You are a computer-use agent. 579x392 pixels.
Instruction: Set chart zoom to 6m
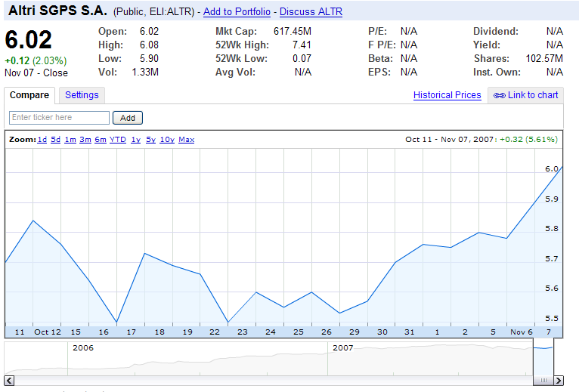coord(101,140)
